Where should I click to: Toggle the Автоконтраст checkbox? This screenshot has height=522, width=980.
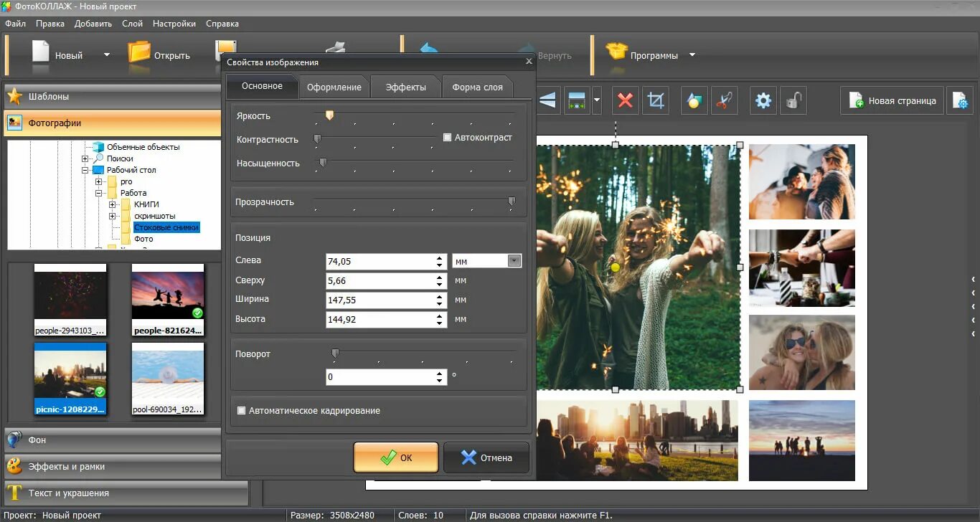coord(447,137)
